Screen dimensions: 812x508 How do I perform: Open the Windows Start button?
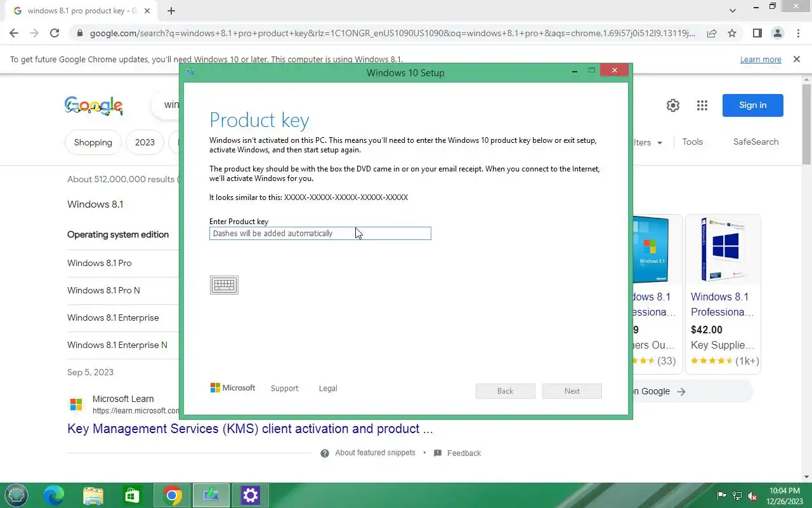point(16,495)
